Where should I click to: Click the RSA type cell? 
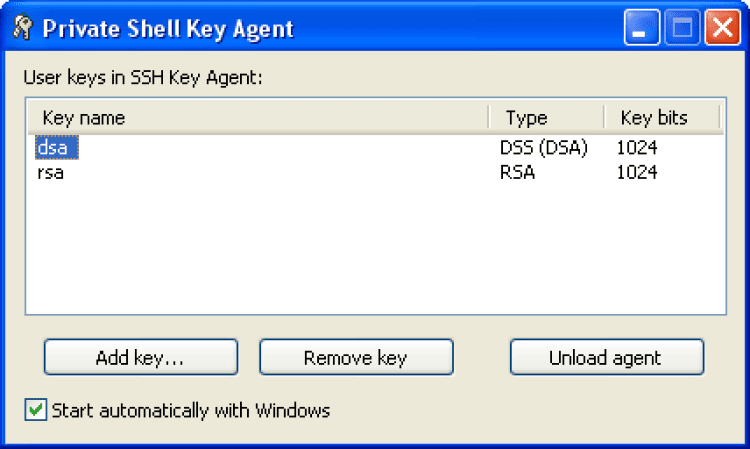click(518, 172)
